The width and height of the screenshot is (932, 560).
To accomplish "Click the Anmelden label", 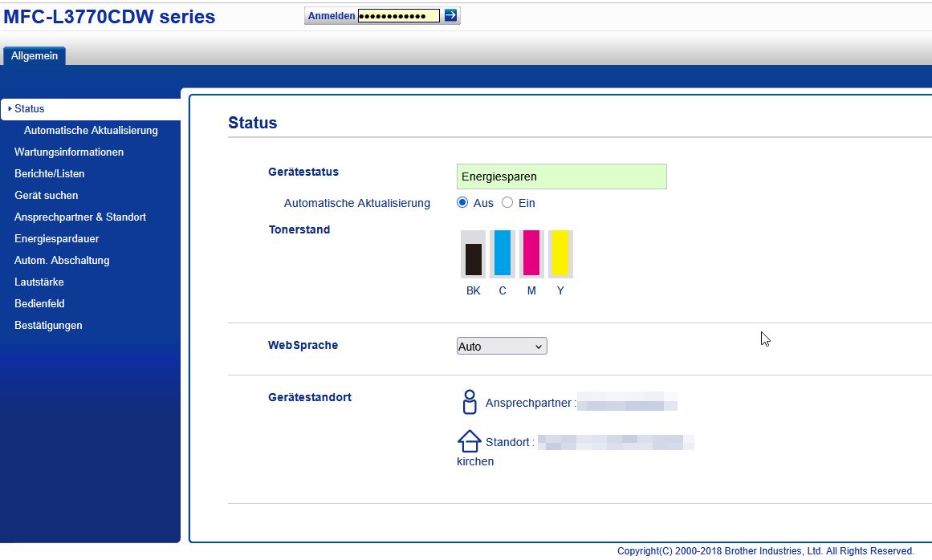I will (x=331, y=16).
